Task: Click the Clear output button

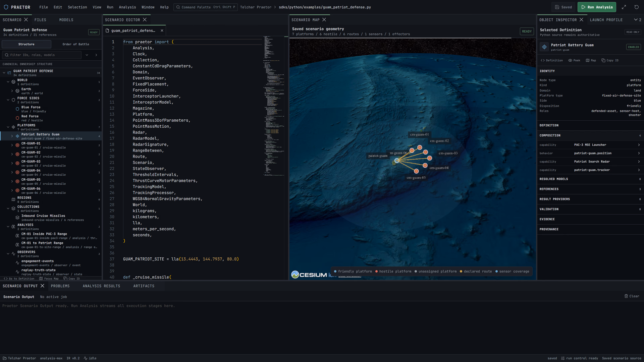Action: (x=632, y=296)
